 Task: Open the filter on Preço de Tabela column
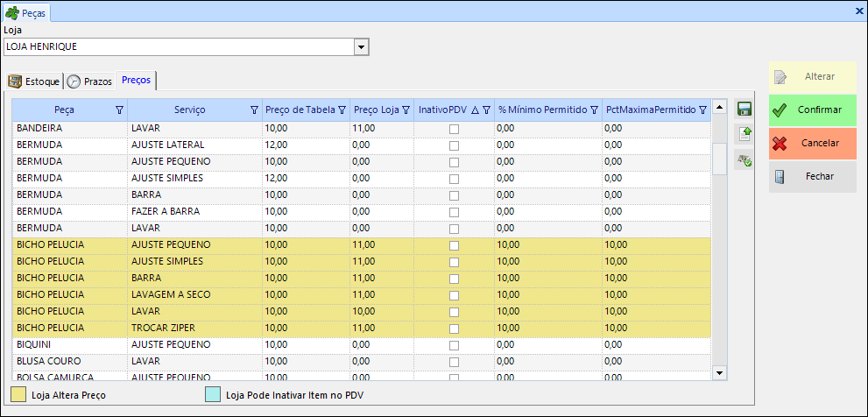click(x=342, y=110)
